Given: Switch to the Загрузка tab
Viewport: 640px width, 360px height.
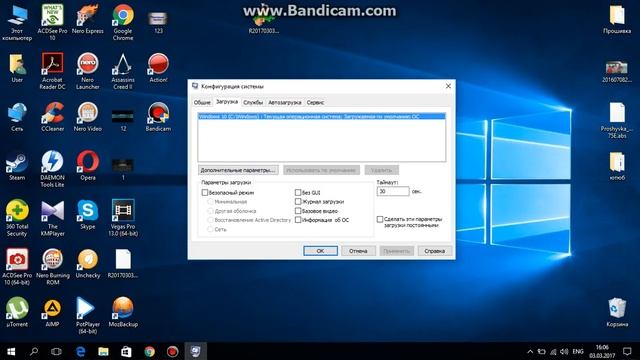Looking at the screenshot, I should tap(227, 102).
